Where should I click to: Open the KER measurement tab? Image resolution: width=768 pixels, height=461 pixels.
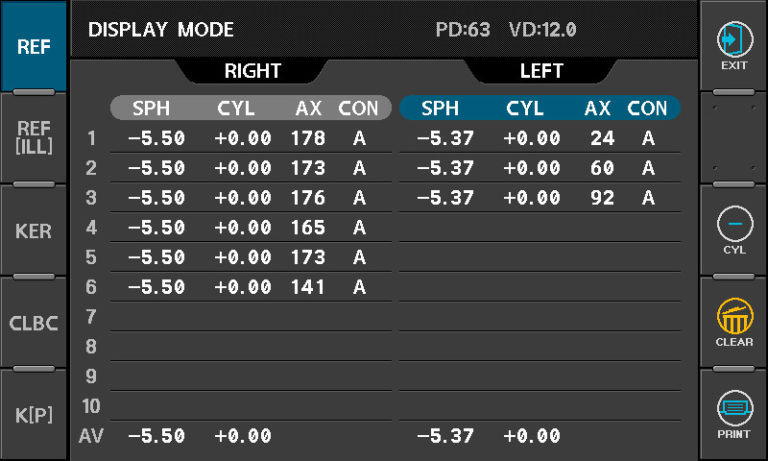tap(33, 231)
